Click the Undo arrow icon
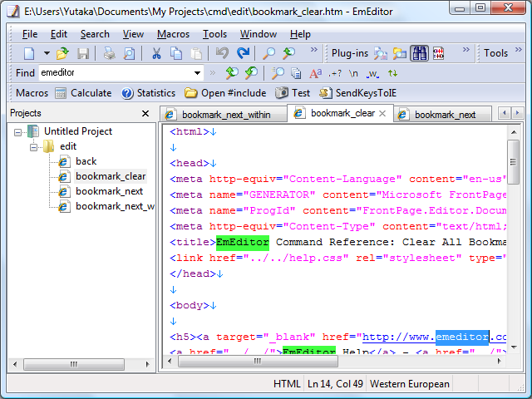This screenshot has height=399, width=532. coord(222,53)
